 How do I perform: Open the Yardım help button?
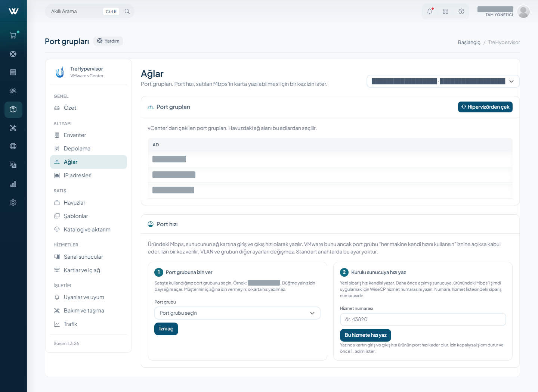108,41
